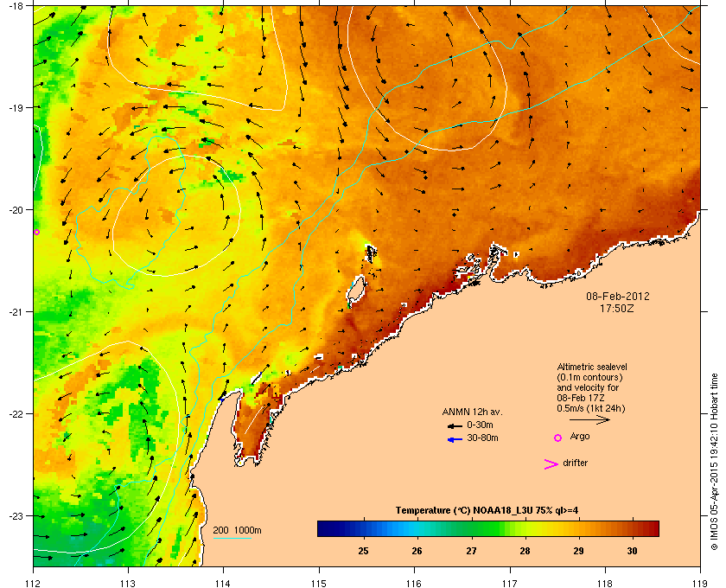The image size is (726, 588).
Task: Click the "0-30m" depth label
Action: click(x=480, y=425)
